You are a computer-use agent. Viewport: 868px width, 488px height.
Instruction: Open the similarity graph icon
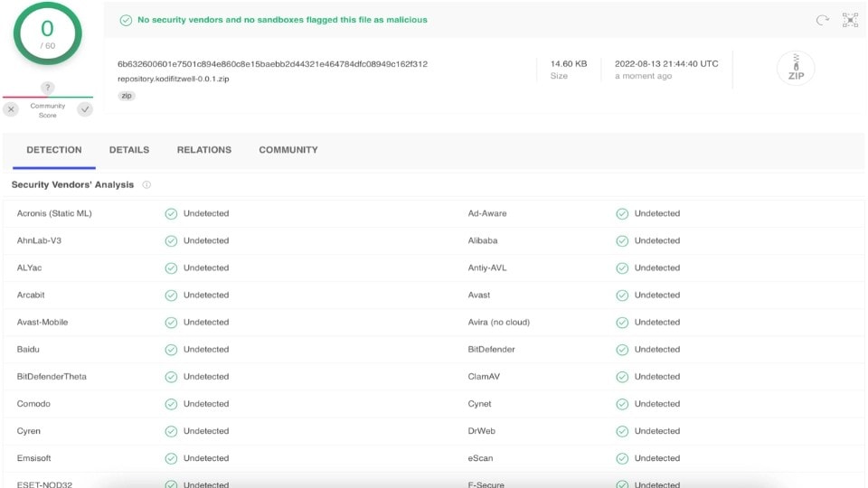click(x=850, y=20)
